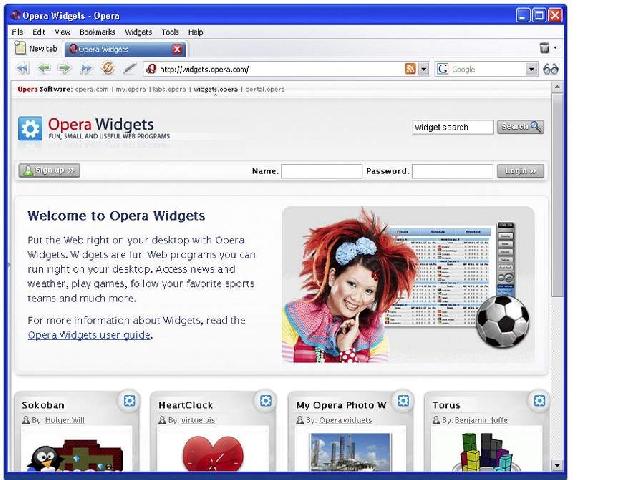Viewport: 640px width, 480px height.
Task: Click the labs.opera link
Action: pos(169,89)
